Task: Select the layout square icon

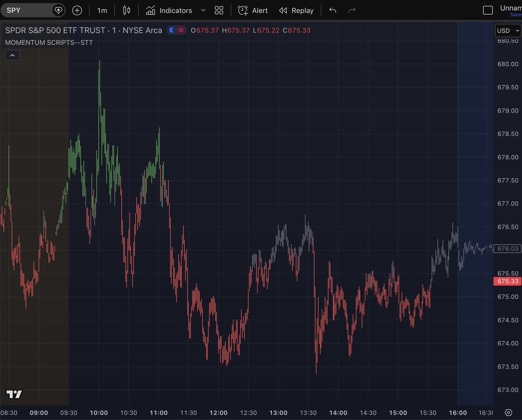Action: pos(488,10)
